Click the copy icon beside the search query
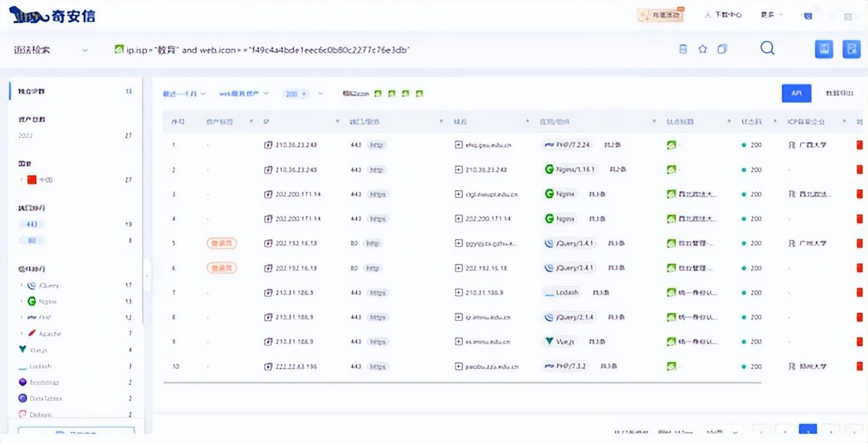The height and width of the screenshot is (443, 868). (722, 48)
